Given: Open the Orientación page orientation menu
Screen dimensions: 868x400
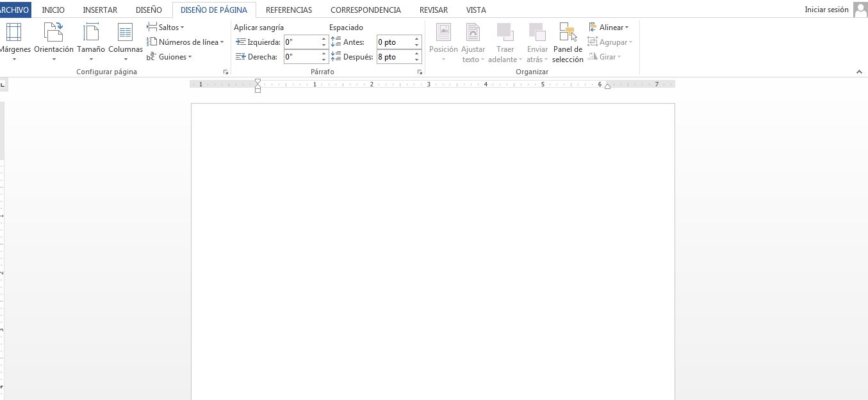Looking at the screenshot, I should click(x=54, y=42).
